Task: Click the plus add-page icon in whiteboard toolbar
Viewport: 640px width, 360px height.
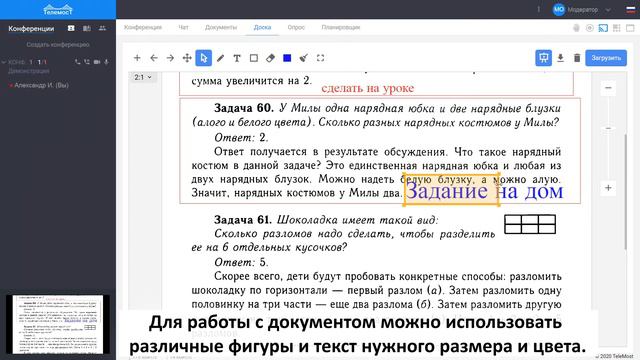Action: click(137, 58)
